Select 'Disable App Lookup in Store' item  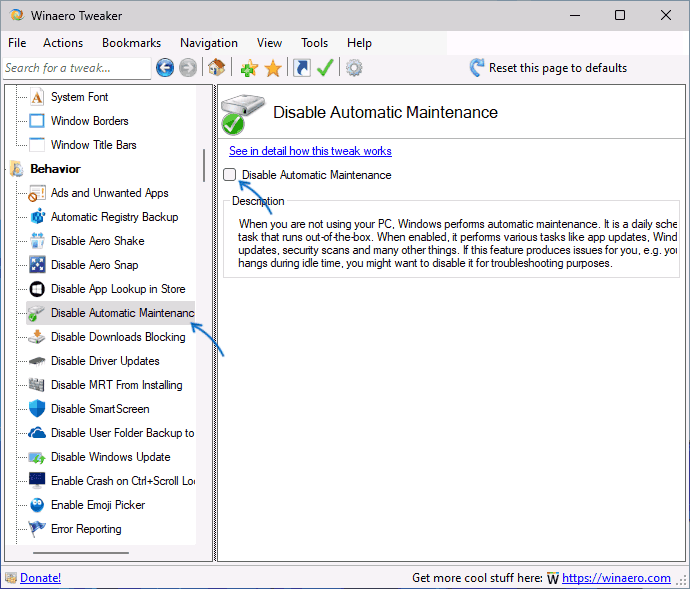pos(118,289)
